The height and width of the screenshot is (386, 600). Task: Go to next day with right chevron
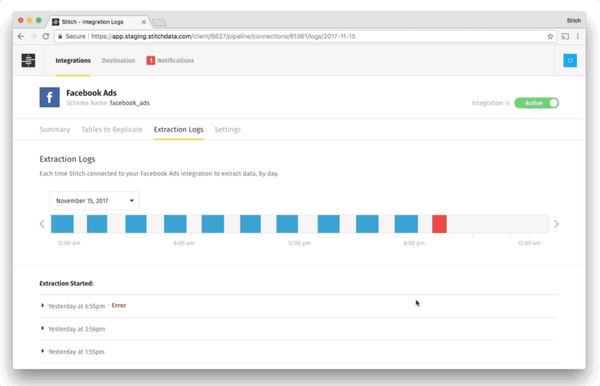pyautogui.click(x=556, y=224)
